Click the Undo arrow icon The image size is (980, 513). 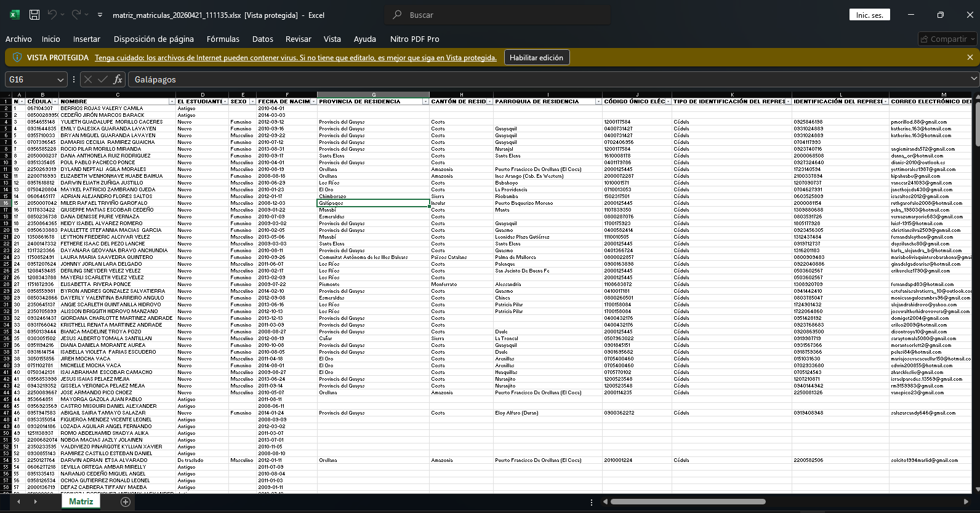coord(52,15)
